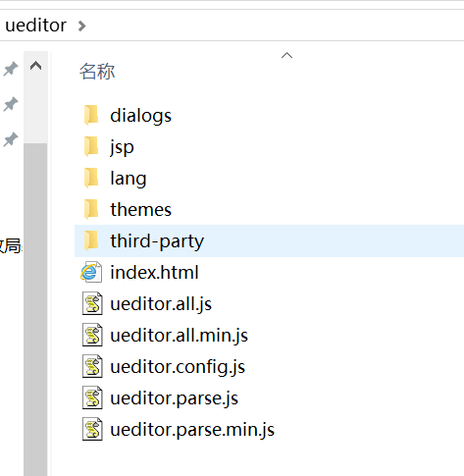Click the third-party folder icon
Screen dimensions: 464x476
click(x=91, y=240)
